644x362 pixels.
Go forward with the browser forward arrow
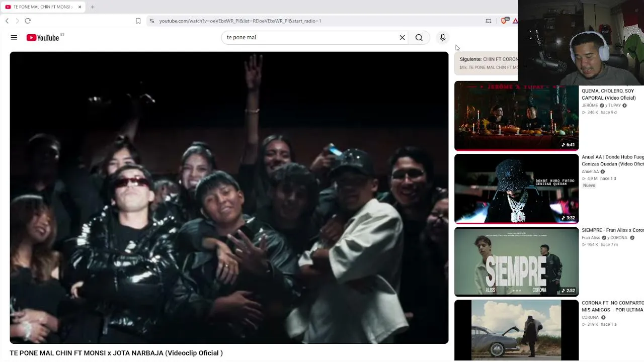click(17, 21)
